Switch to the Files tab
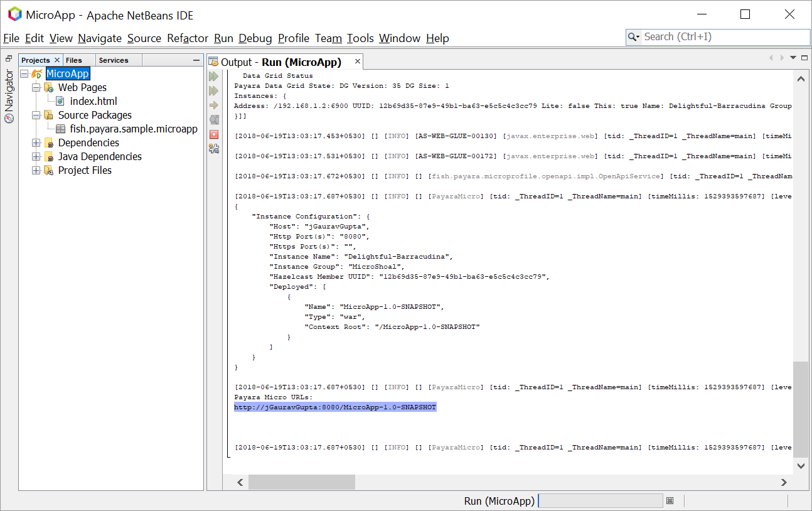This screenshot has height=511, width=812. point(73,60)
